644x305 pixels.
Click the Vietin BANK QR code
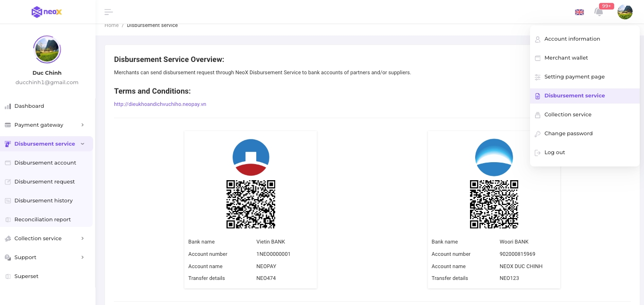251,204
